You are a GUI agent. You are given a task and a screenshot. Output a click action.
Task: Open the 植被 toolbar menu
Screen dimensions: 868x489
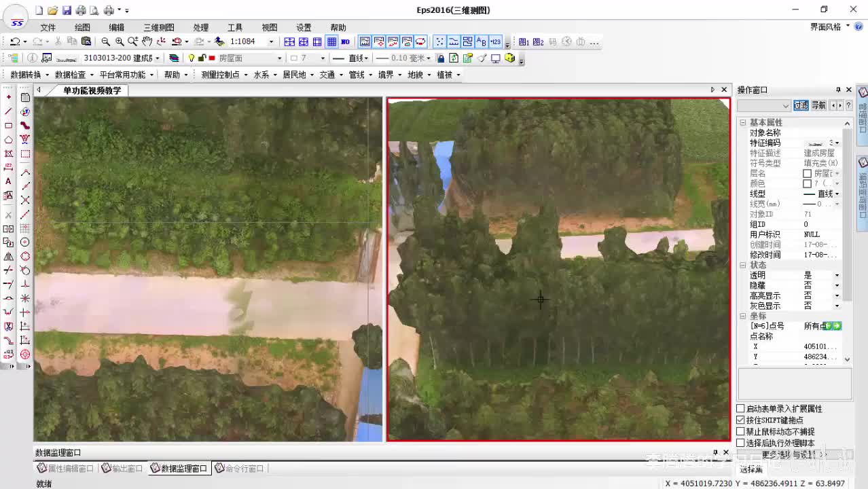[x=448, y=75]
